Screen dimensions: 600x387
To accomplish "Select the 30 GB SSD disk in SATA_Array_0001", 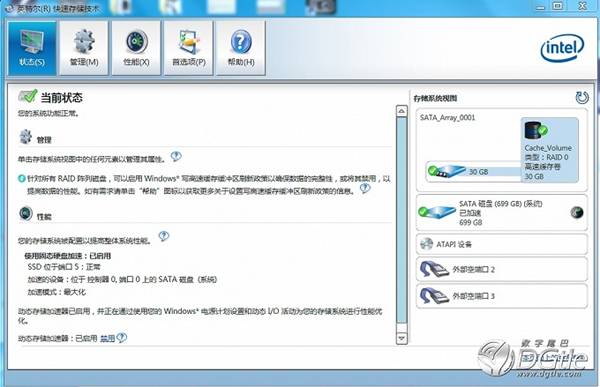I will click(x=473, y=171).
